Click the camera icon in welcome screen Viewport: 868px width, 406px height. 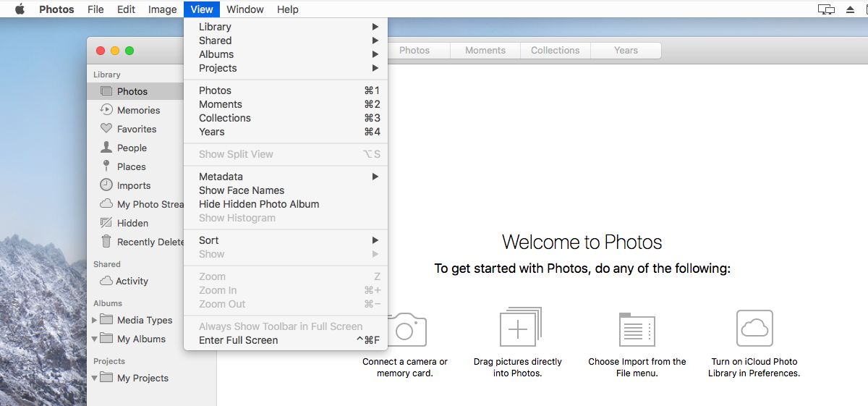pyautogui.click(x=404, y=330)
